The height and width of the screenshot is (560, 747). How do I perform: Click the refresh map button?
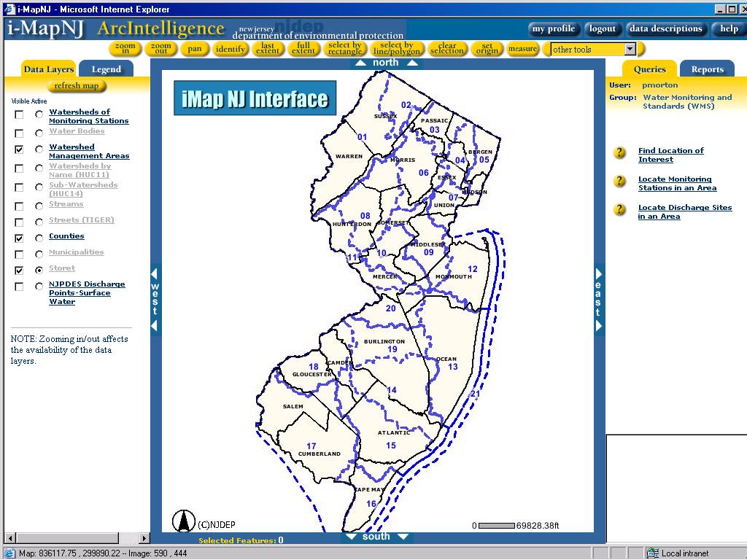(x=76, y=86)
